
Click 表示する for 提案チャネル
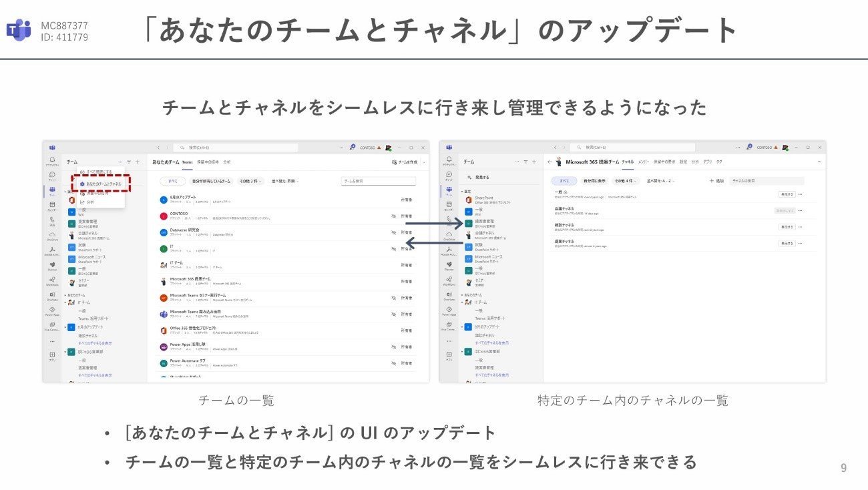[786, 244]
